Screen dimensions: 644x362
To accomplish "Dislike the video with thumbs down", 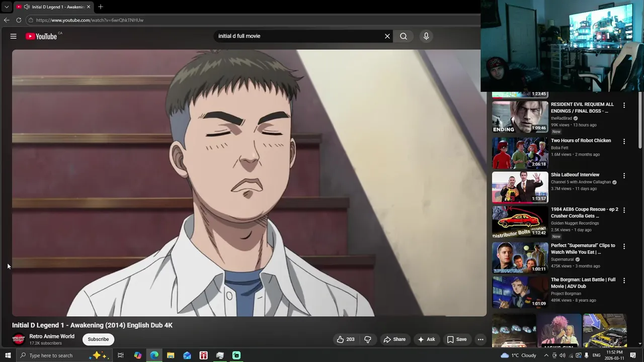I will click(368, 339).
